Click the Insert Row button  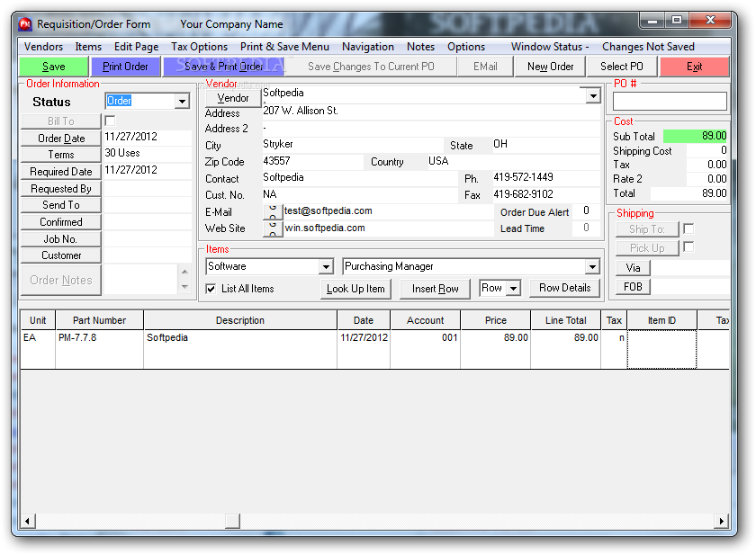tap(435, 289)
